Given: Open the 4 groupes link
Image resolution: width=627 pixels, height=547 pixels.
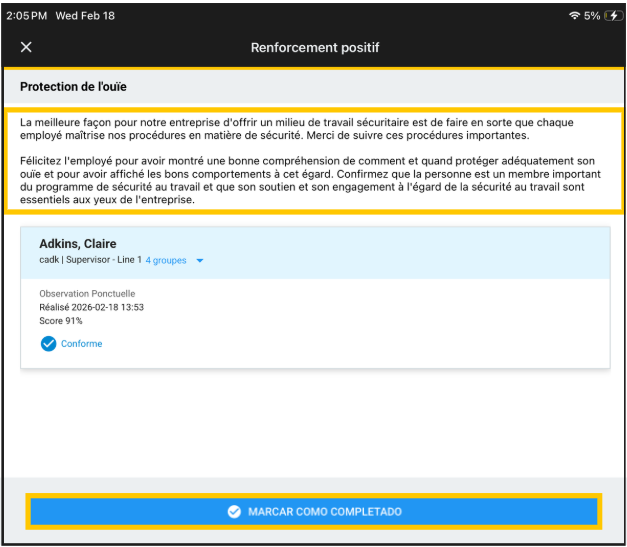Looking at the screenshot, I should coord(166,260).
